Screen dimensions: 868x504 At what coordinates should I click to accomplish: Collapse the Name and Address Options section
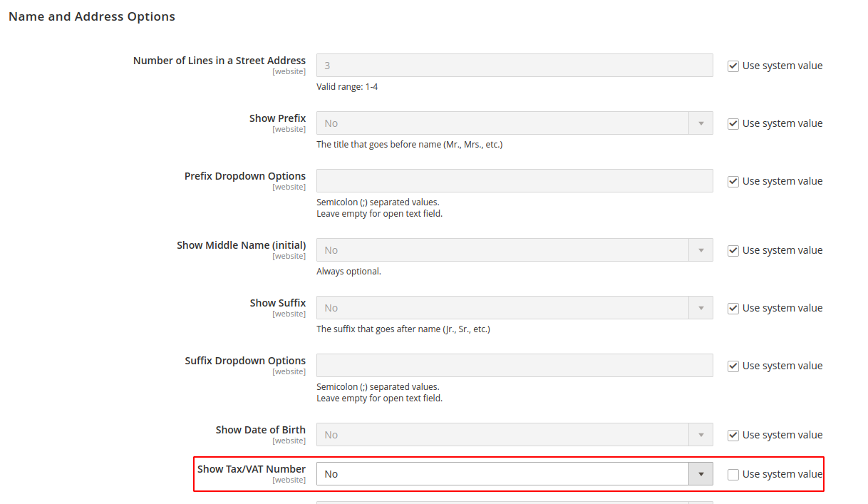[x=91, y=16]
